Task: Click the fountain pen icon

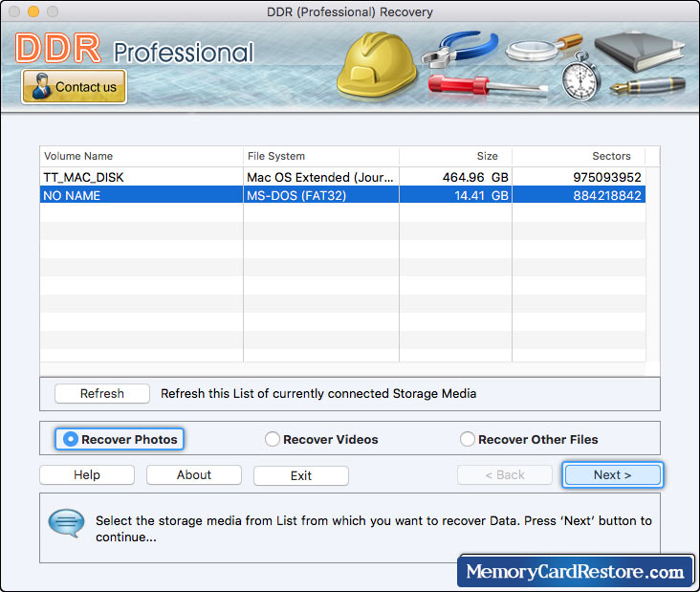Action: [647, 86]
